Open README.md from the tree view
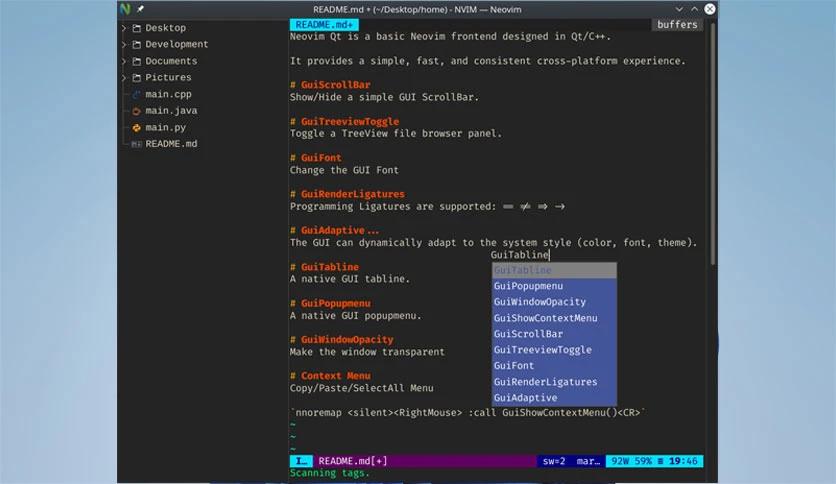The image size is (836, 484). [171, 144]
